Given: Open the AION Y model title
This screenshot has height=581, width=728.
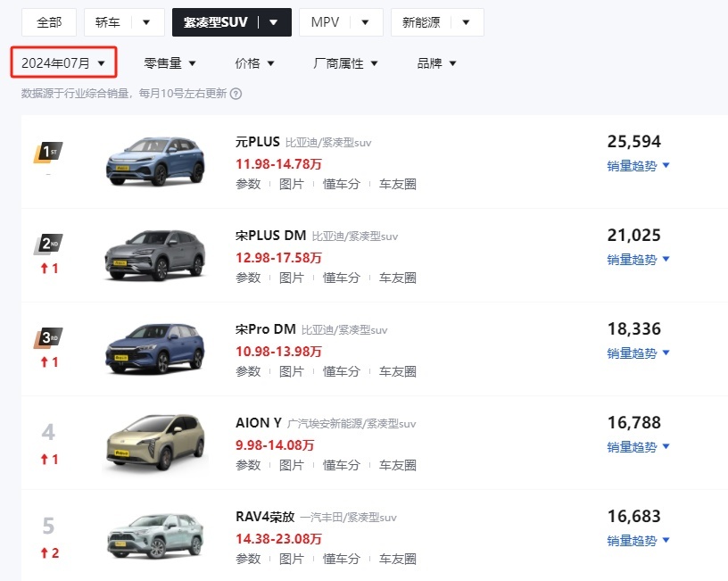Looking at the screenshot, I should tap(259, 423).
